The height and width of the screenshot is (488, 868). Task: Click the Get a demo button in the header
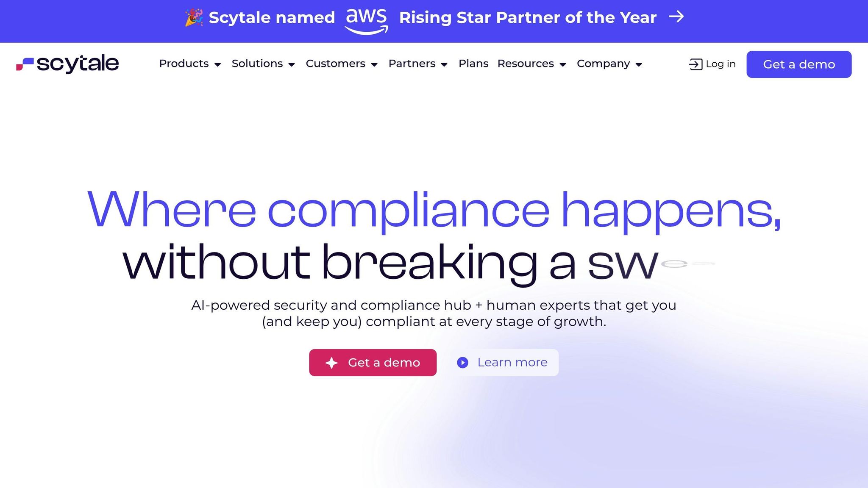(x=798, y=64)
